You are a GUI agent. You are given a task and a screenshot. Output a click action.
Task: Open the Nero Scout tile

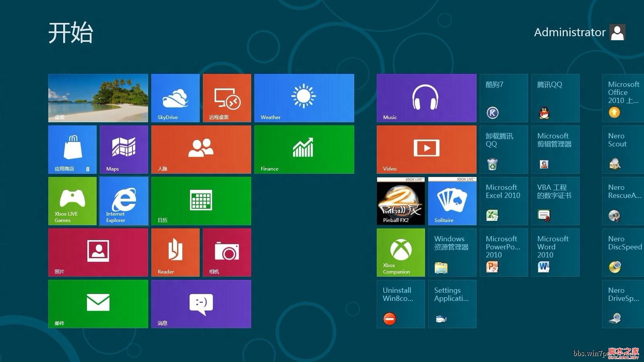coord(623,150)
